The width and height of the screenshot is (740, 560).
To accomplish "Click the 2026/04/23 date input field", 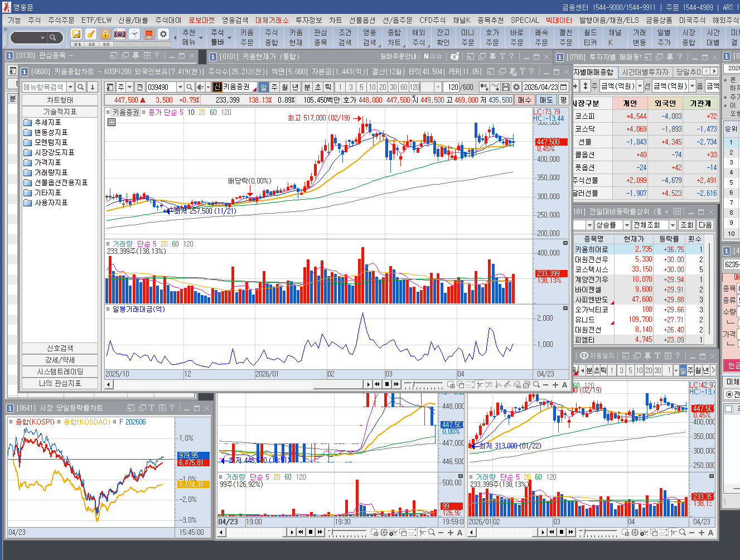I will [x=540, y=87].
